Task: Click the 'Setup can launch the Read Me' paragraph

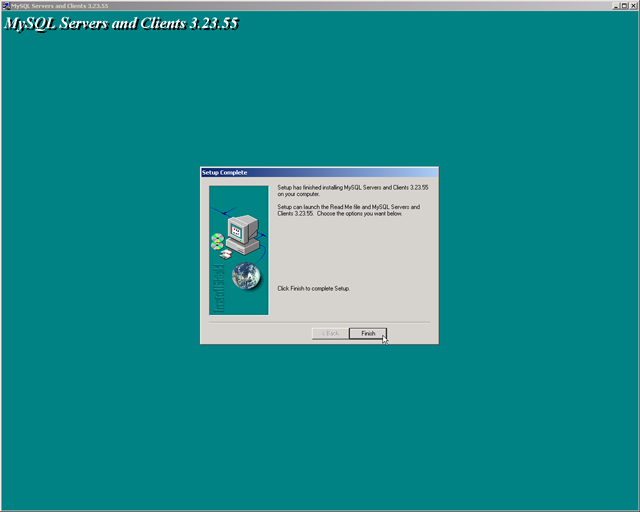Action: coord(348,210)
